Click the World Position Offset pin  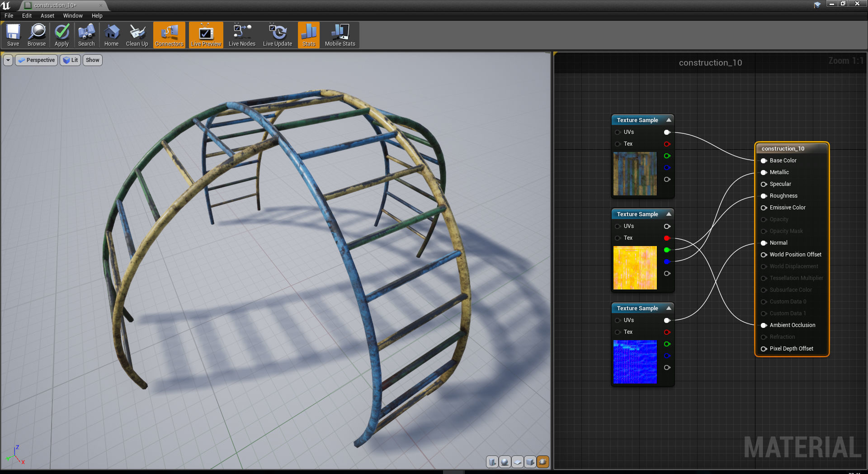pos(764,255)
